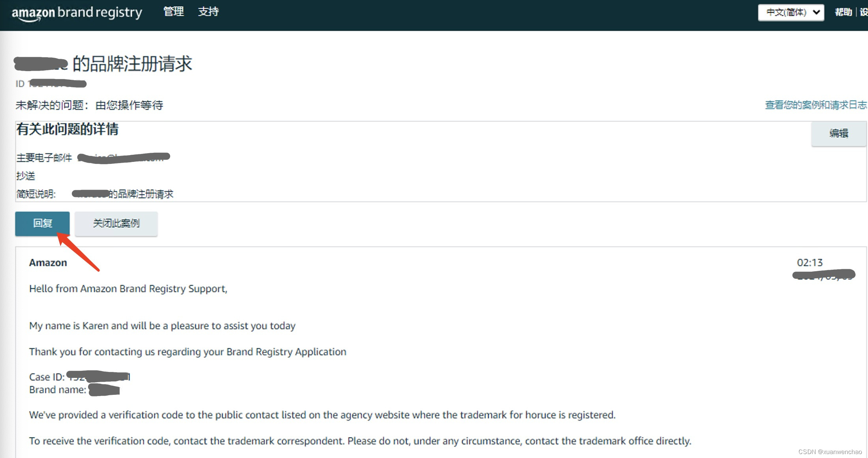The width and height of the screenshot is (868, 458).
Task: Click the 抄送 field label
Action: pos(26,176)
